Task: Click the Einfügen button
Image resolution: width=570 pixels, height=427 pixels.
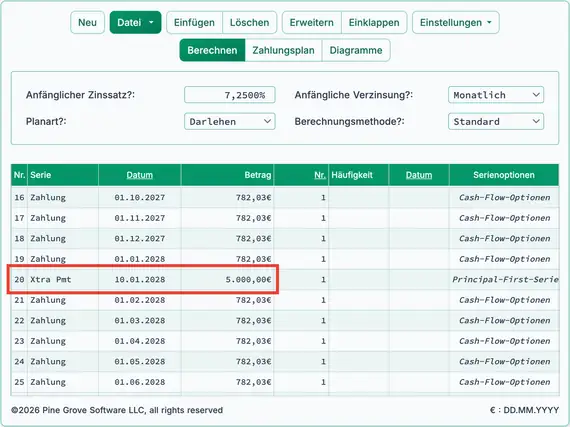Action: point(194,23)
